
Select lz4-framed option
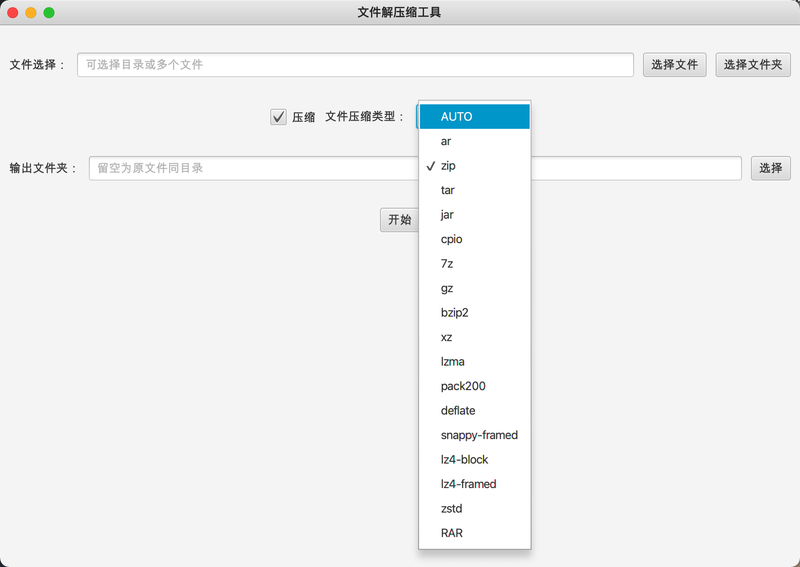pos(474,484)
